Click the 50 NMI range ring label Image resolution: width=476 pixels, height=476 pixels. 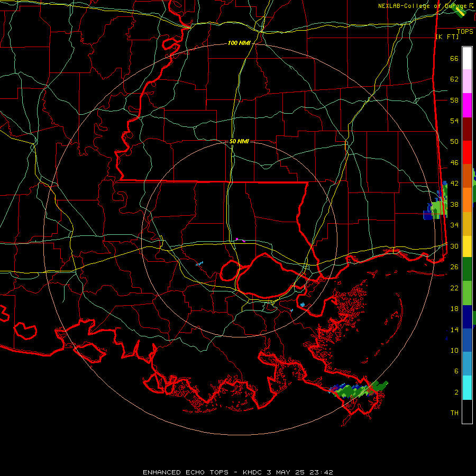click(x=239, y=141)
